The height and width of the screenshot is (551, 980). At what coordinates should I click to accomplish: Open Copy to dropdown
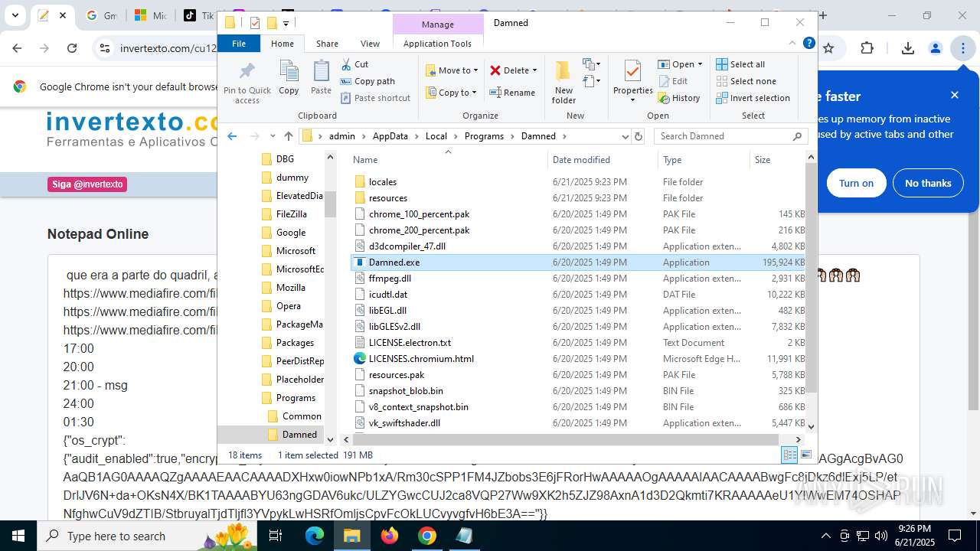452,93
